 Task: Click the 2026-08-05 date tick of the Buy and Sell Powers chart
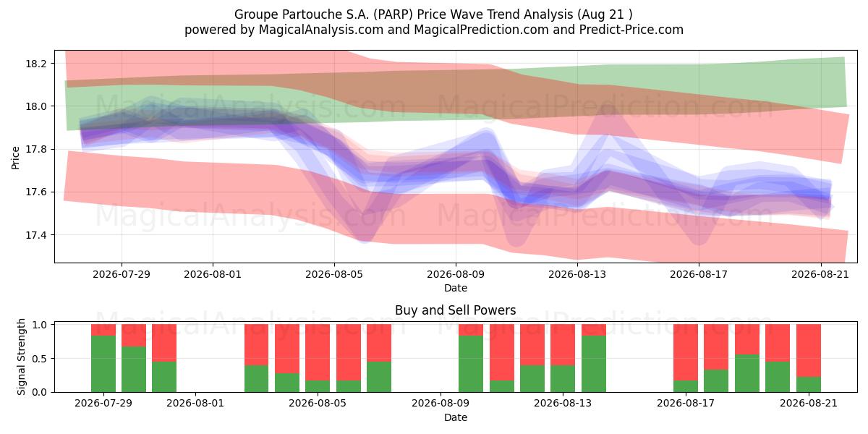318,404
